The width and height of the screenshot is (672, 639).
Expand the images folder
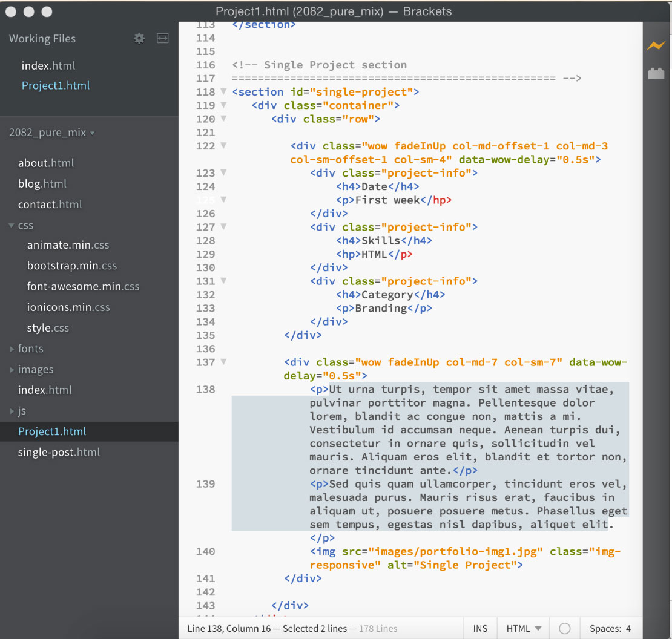pyautogui.click(x=12, y=370)
